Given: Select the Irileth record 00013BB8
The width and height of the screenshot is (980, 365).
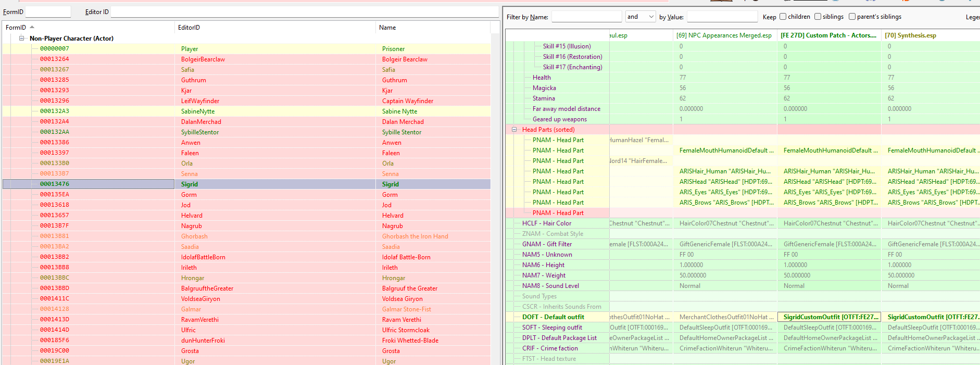Looking at the screenshot, I should pyautogui.click(x=246, y=267).
